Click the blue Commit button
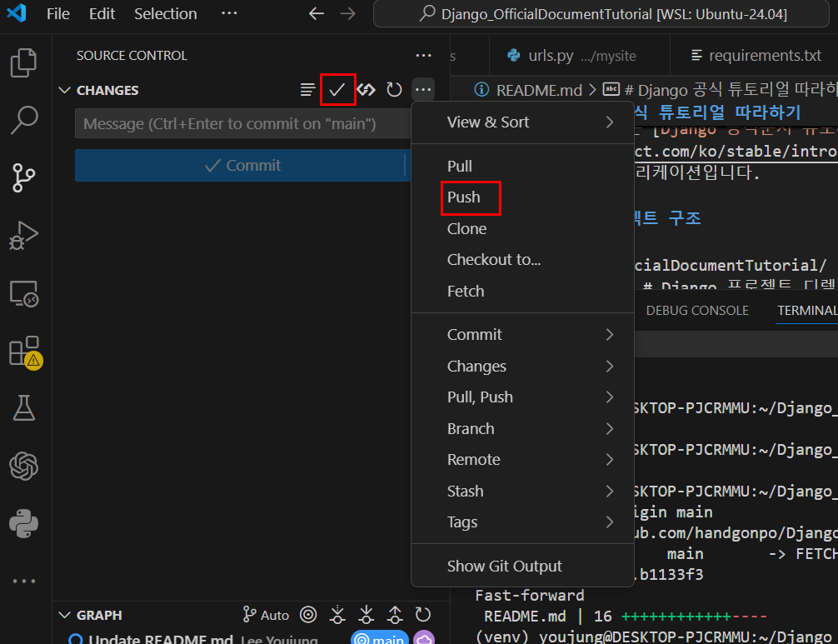838x644 pixels. (242, 165)
